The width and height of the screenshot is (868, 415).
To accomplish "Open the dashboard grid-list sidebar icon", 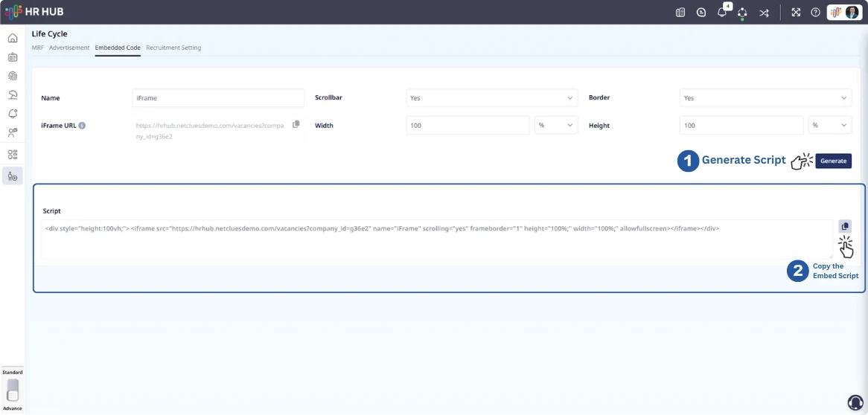I will pos(12,155).
